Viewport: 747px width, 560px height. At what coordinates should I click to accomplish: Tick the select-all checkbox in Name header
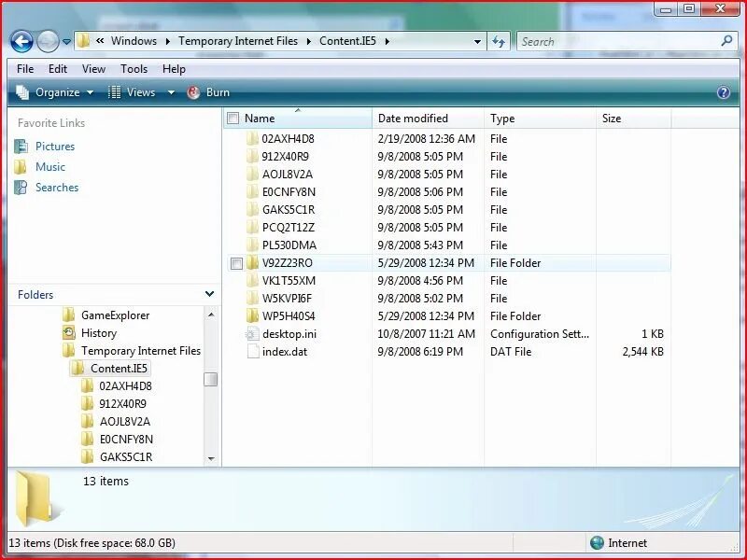coord(233,119)
